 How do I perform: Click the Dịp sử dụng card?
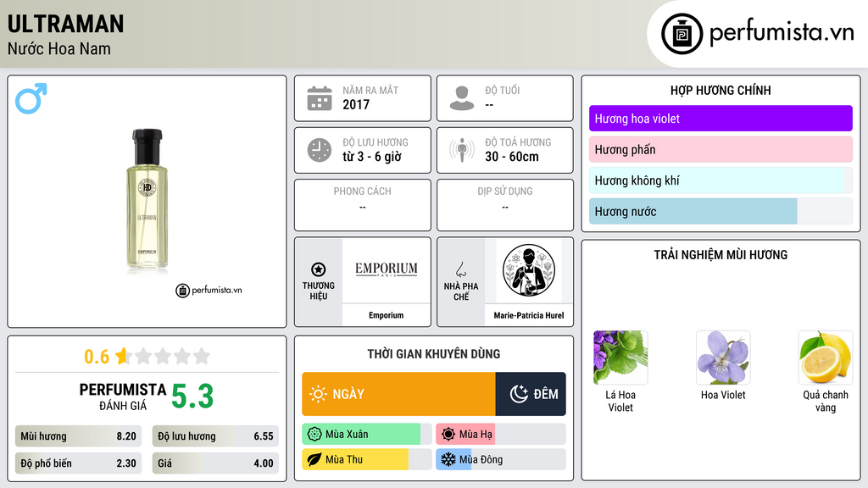pos(505,205)
